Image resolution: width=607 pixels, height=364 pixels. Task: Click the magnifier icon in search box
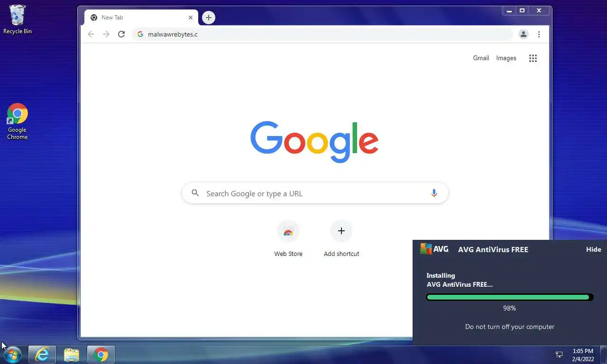(195, 193)
